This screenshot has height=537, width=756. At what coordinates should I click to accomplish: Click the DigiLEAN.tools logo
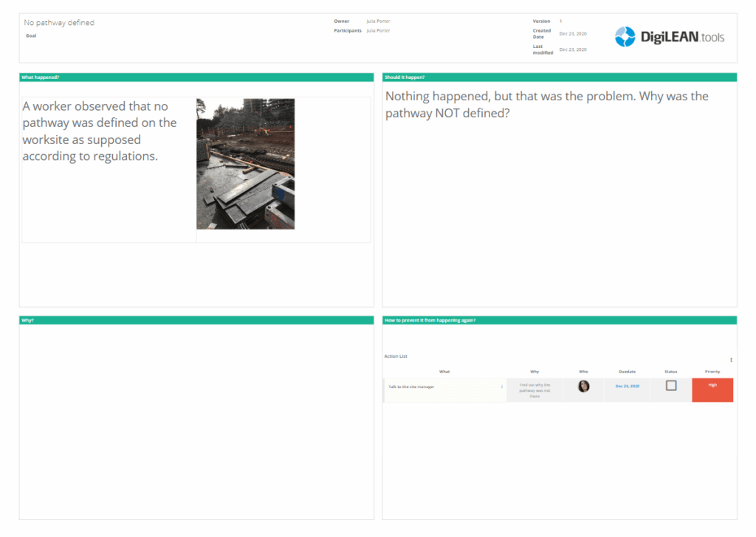click(x=668, y=37)
